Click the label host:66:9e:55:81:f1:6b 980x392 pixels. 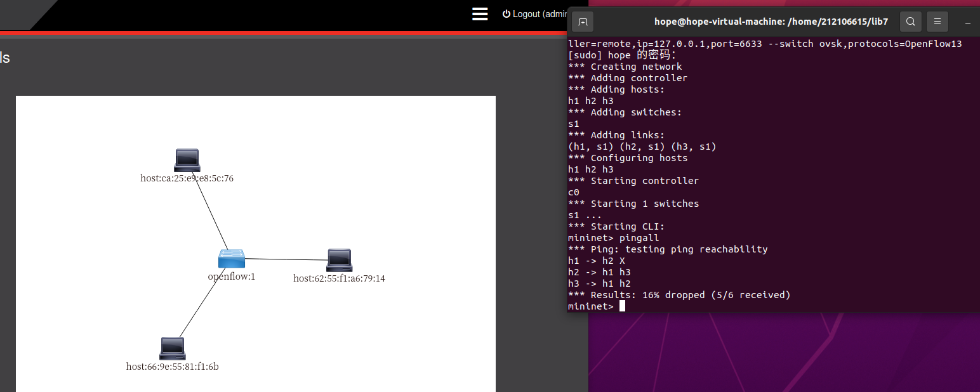pos(173,367)
